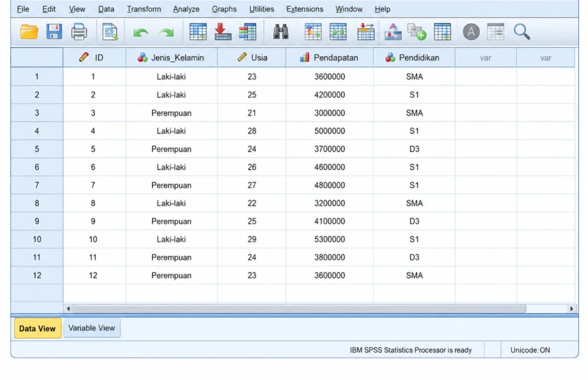Select the ID column header

pyautogui.click(x=94, y=58)
